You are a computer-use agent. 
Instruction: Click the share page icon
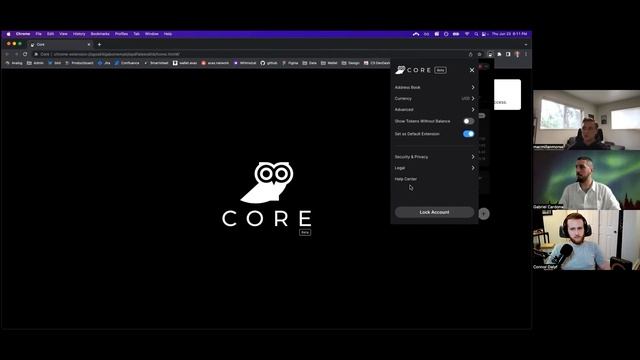tap(470, 54)
